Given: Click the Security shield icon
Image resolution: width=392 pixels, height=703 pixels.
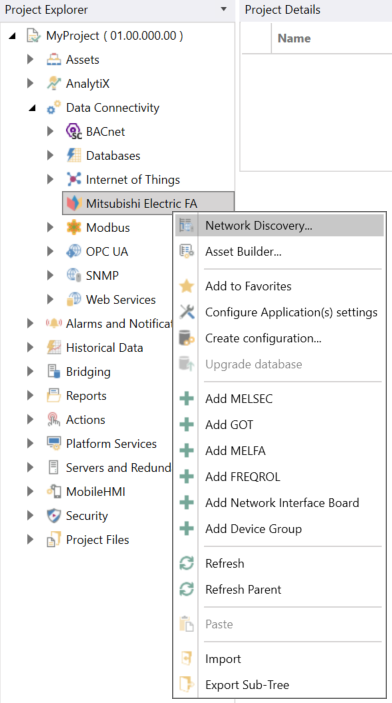Looking at the screenshot, I should [x=54, y=516].
